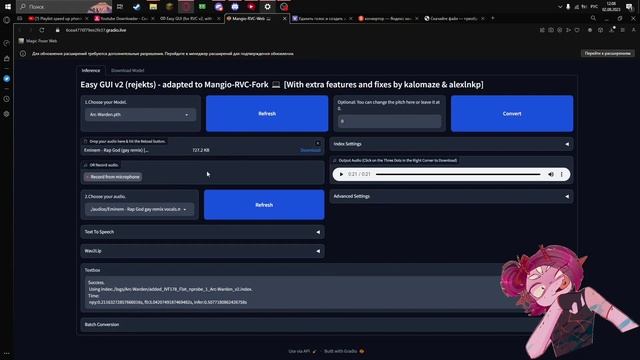This screenshot has height=360, width=640.
Task: Expand the Wav2Lip section
Action: pyautogui.click(x=202, y=251)
